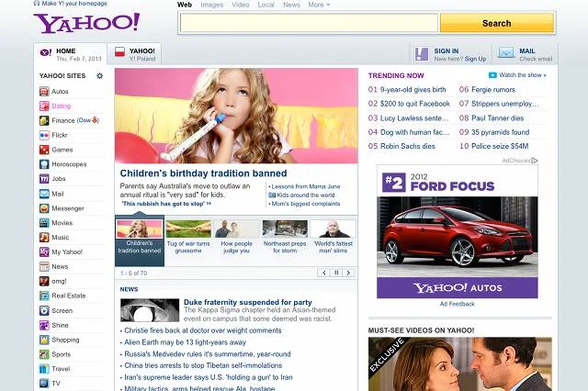This screenshot has height=391, width=588.
Task: Click the Mail envelope icon in header
Action: (x=506, y=53)
